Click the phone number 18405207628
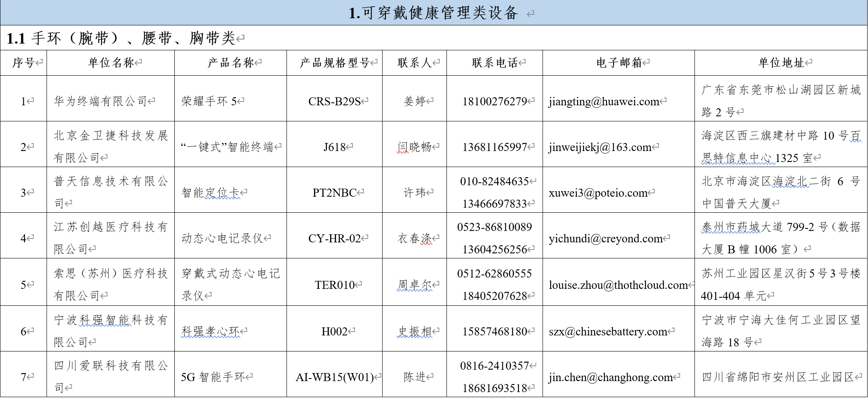868x398 pixels. pyautogui.click(x=495, y=296)
